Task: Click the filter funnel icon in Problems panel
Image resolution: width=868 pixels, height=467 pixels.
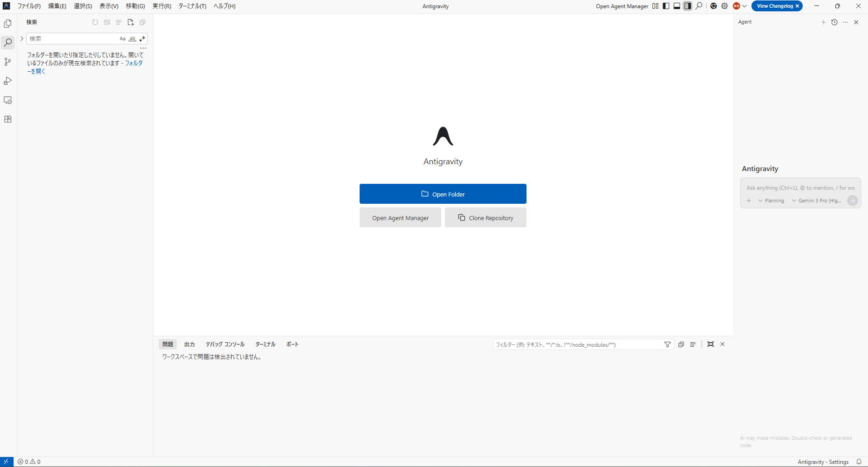Action: point(667,344)
